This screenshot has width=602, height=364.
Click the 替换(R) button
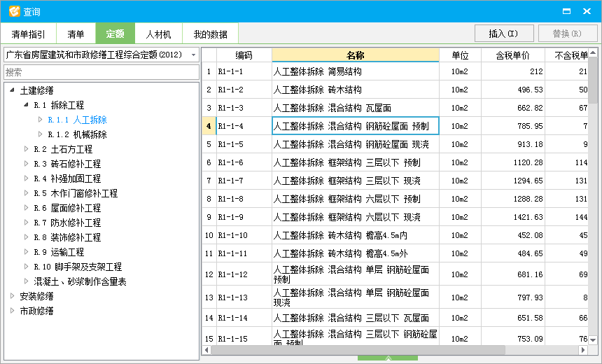568,34
